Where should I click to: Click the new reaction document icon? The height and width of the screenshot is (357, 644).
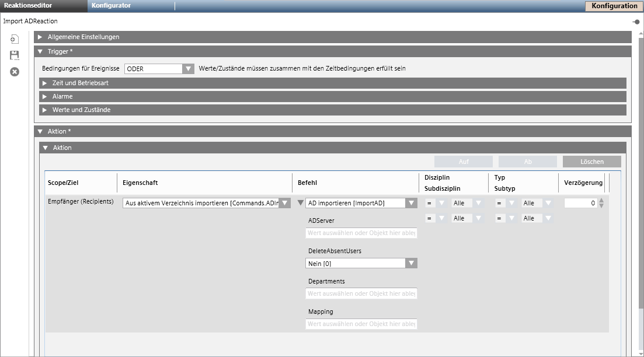(15, 39)
